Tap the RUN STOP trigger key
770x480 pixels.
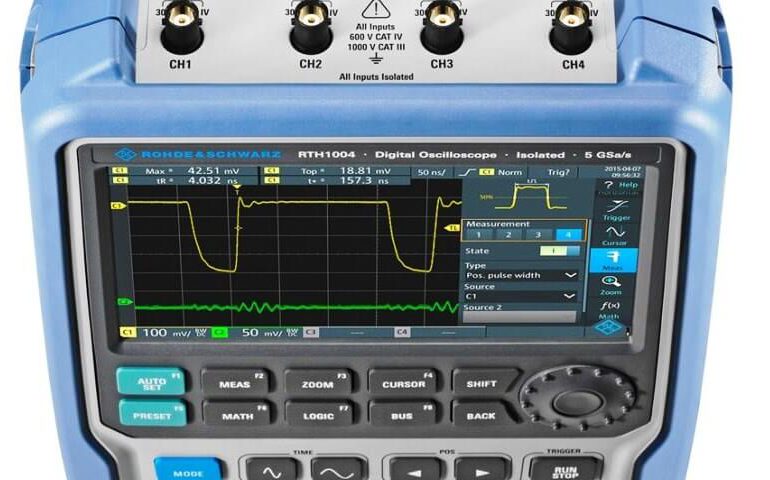(565, 471)
